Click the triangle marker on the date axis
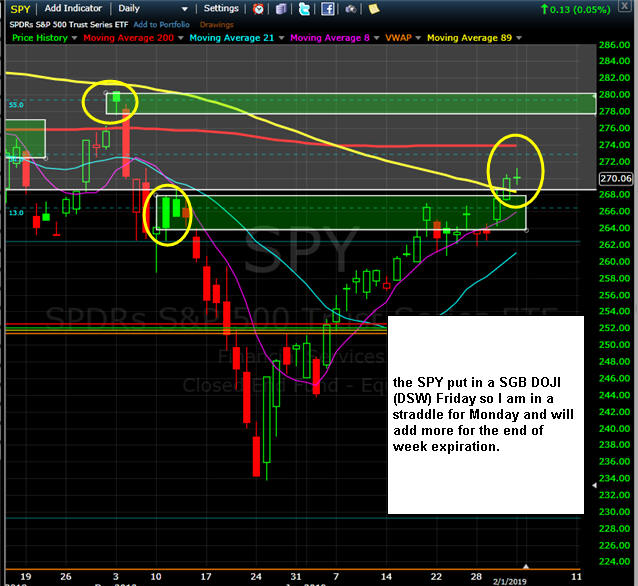Image resolution: width=638 pixels, height=586 pixels. [526, 566]
